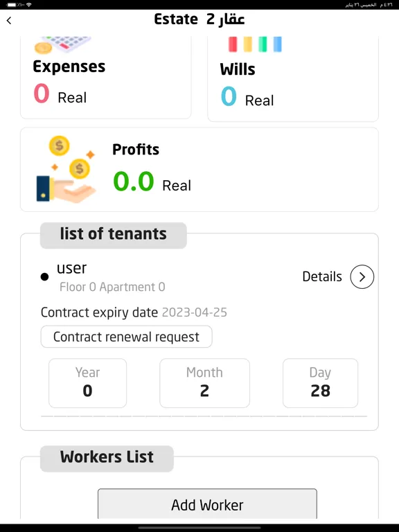Open the Profits summary card
The image size is (399, 532).
point(199,169)
